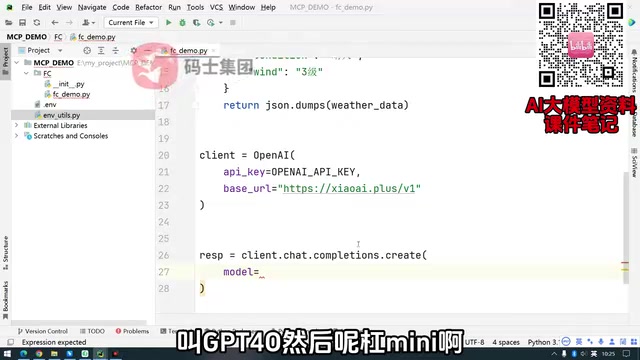Image resolution: width=640 pixels, height=360 pixels.
Task: Start debugging with the bug icon
Action: [182, 22]
